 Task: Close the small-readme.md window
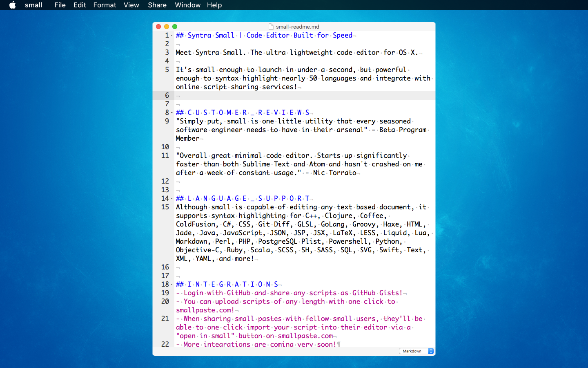pos(158,27)
